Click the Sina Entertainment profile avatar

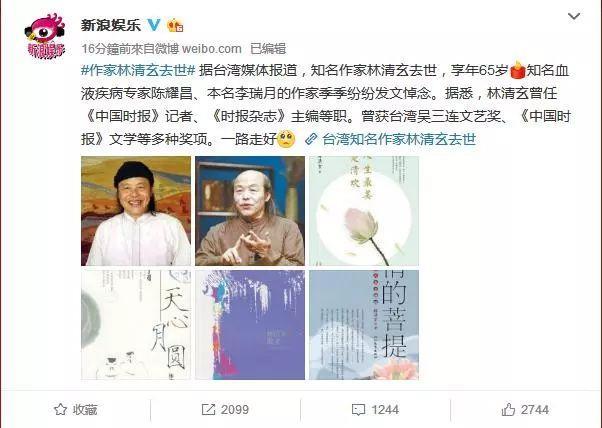pos(45,36)
